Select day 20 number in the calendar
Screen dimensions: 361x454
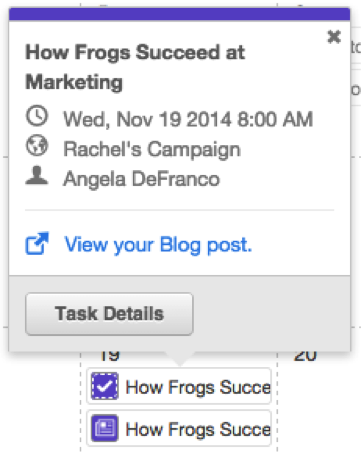[305, 356]
